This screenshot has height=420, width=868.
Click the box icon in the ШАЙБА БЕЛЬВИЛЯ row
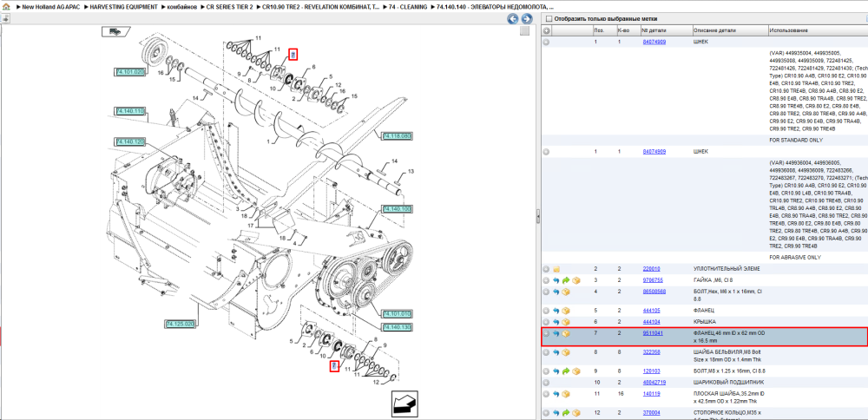566,352
